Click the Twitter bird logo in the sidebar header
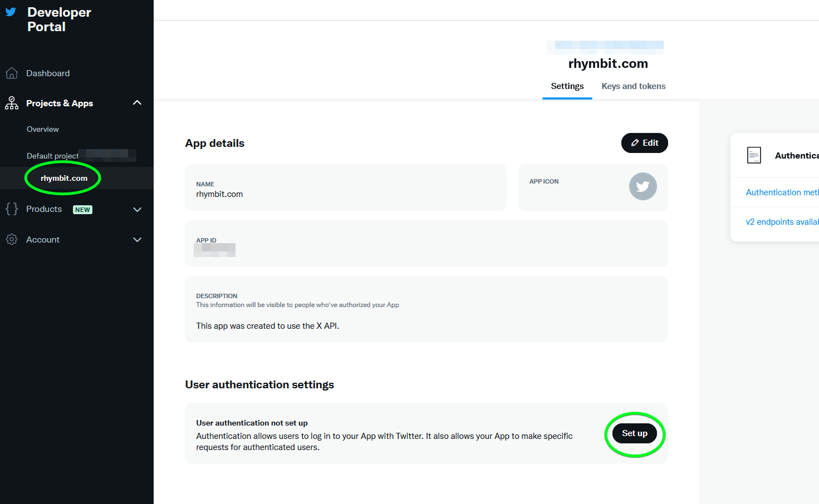 [x=12, y=11]
